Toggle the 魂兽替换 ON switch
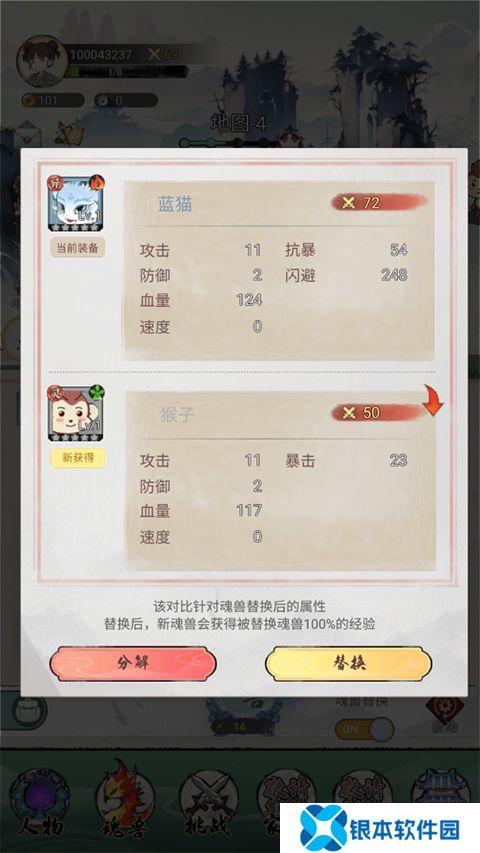The height and width of the screenshot is (853, 480). (364, 729)
